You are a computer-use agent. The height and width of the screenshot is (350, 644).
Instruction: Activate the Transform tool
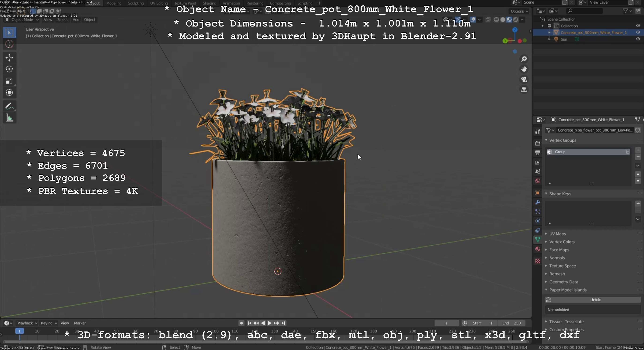click(10, 92)
